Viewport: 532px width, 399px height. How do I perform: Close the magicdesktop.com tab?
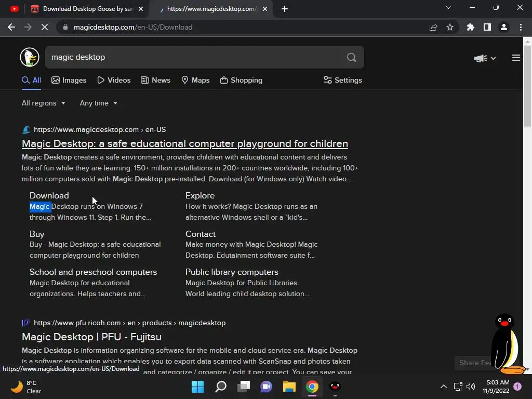click(x=265, y=9)
